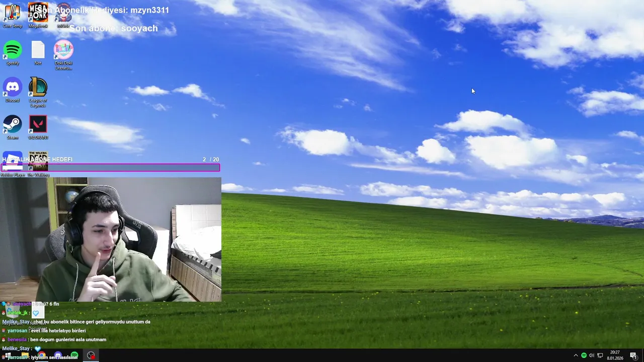Launch the Megabonk desktop shortcut
The image size is (644, 362).
coord(38,16)
